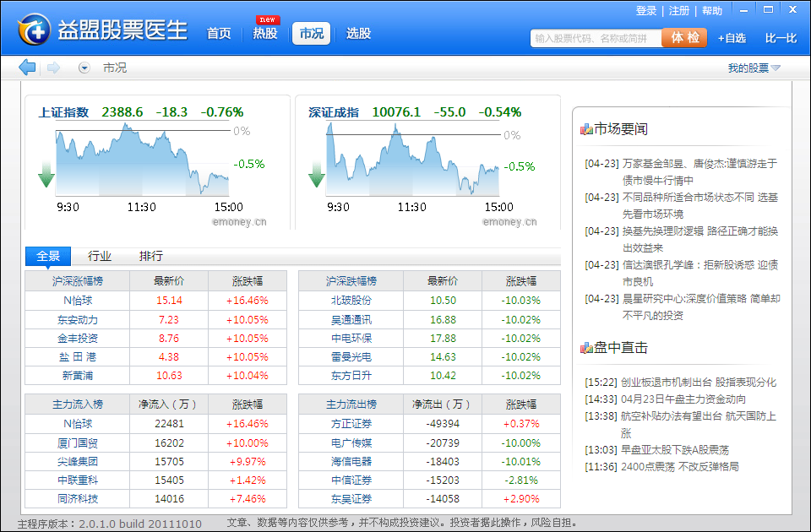Focus the stock code search field
This screenshot has width=811, height=532.
point(596,38)
